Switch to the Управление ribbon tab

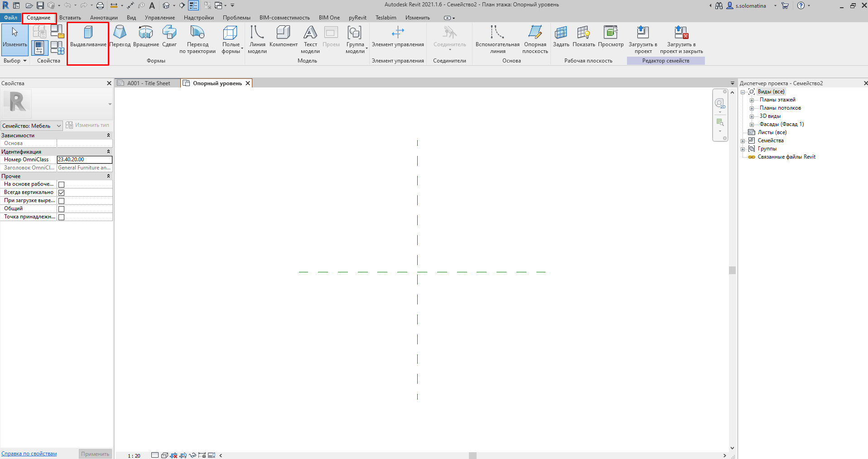[160, 18]
